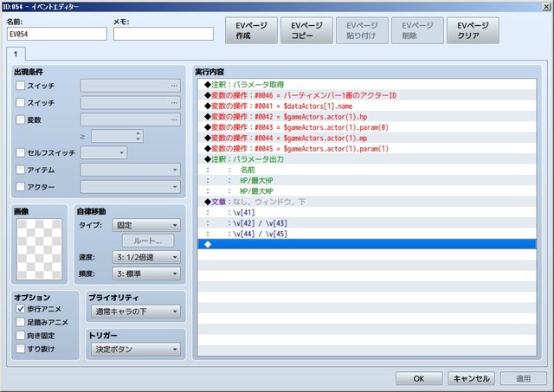Click the 適用 button
Viewport: 554px width, 392px height.
pyautogui.click(x=523, y=378)
